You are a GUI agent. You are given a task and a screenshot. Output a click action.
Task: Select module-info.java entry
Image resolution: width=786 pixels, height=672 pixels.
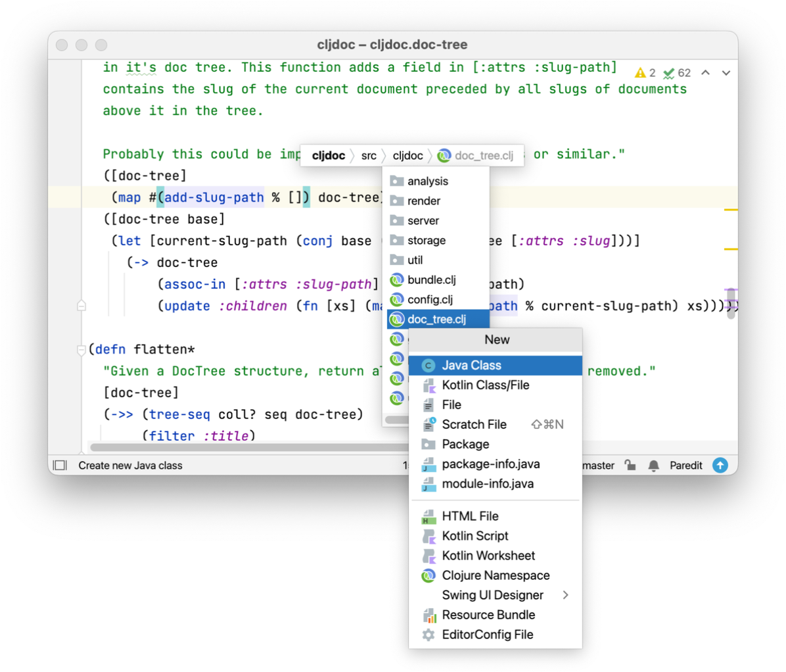pos(496,483)
